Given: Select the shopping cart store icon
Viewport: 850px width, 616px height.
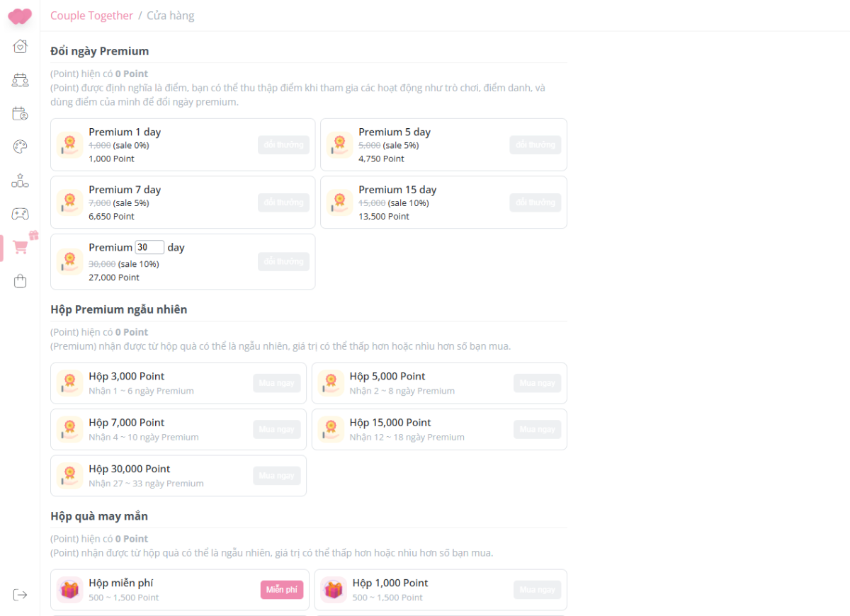Looking at the screenshot, I should [x=20, y=247].
